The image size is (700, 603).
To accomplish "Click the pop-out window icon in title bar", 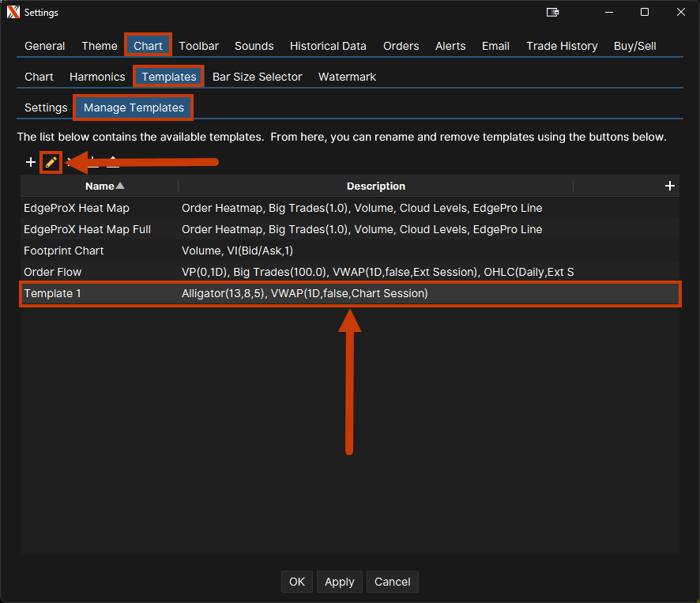I will coord(553,13).
